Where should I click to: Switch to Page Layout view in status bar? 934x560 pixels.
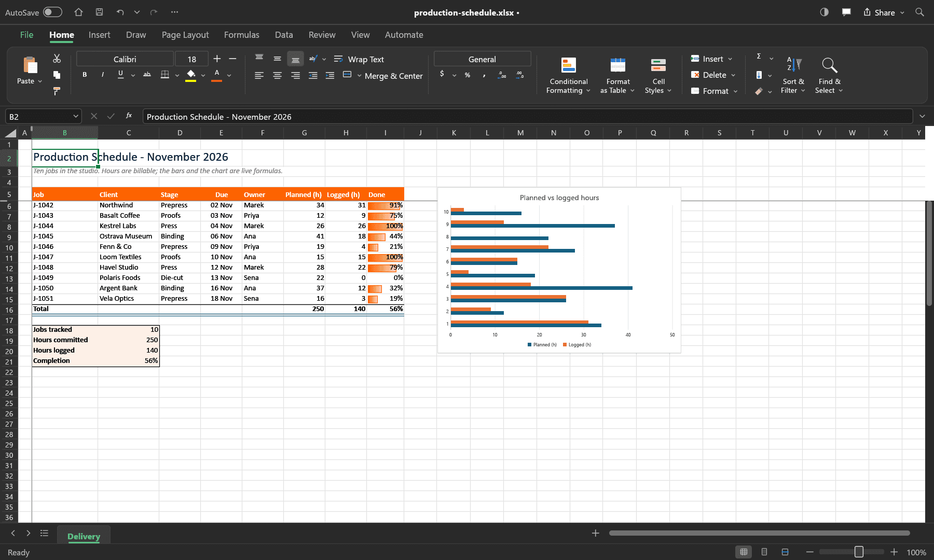click(x=764, y=552)
